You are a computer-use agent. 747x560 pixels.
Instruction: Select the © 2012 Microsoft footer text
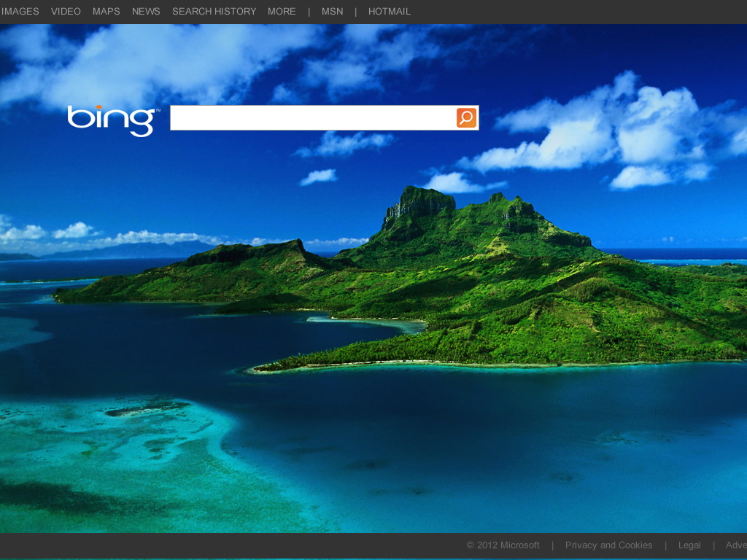[x=503, y=545]
